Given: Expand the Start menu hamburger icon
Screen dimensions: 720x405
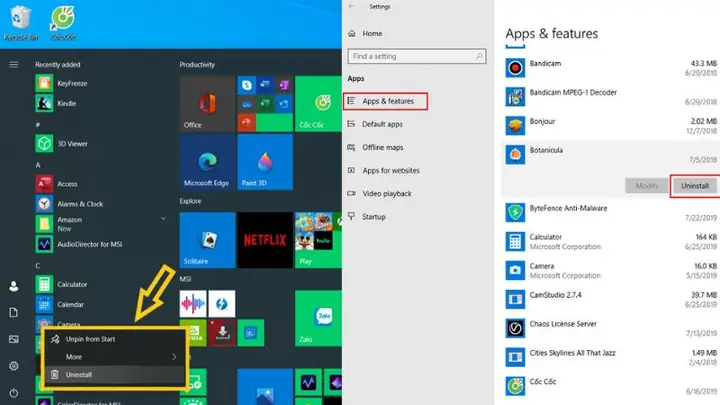Looking at the screenshot, I should point(14,65).
